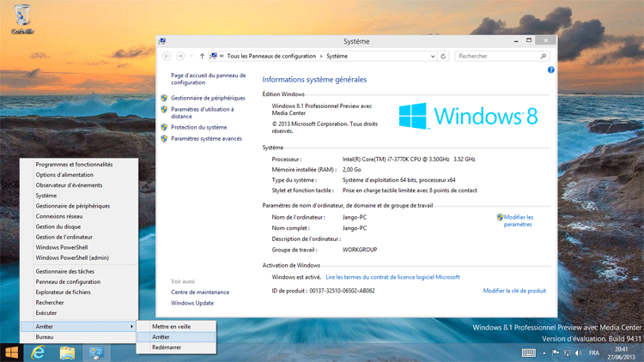Go up one level with the up arrow
Viewport: 644px width, 362px height.
tap(202, 56)
